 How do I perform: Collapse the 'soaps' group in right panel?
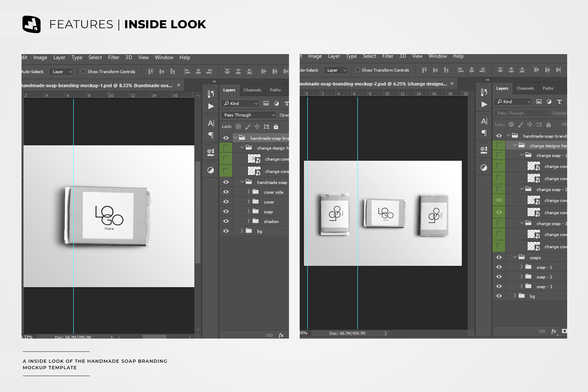tap(515, 257)
